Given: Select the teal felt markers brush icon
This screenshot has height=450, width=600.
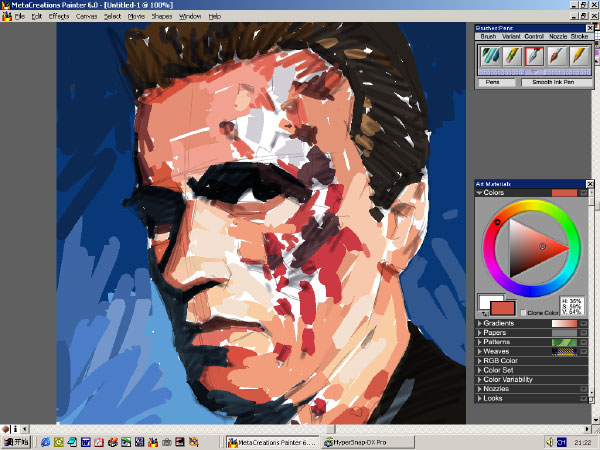Looking at the screenshot, I should (x=490, y=57).
